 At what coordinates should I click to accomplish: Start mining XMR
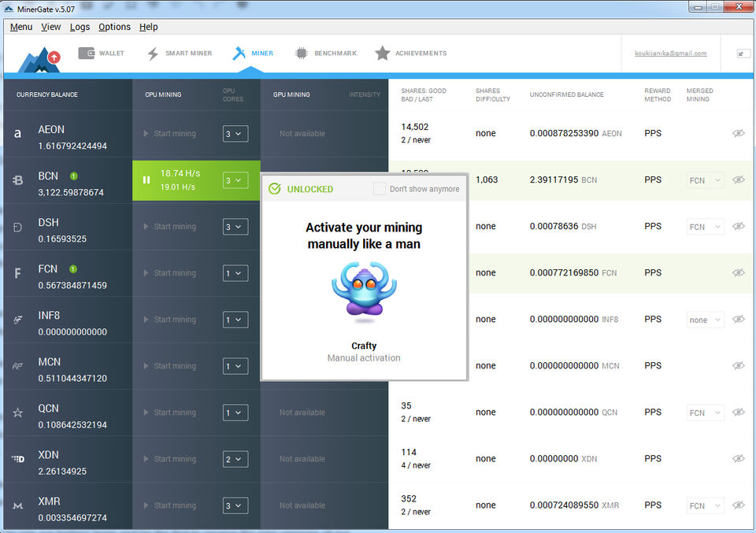(x=170, y=505)
